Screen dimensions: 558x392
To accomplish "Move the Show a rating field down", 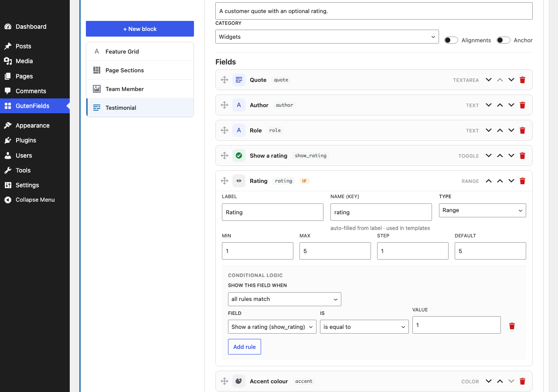I will click(511, 155).
